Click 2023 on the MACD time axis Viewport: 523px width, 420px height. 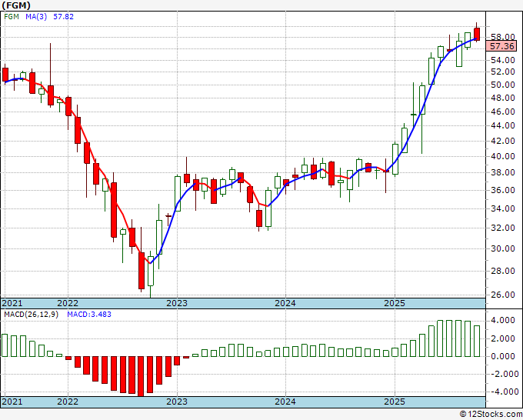pos(177,402)
